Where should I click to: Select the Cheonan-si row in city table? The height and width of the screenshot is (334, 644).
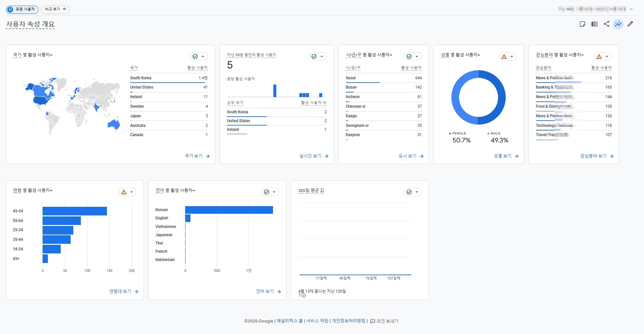pyautogui.click(x=384, y=106)
